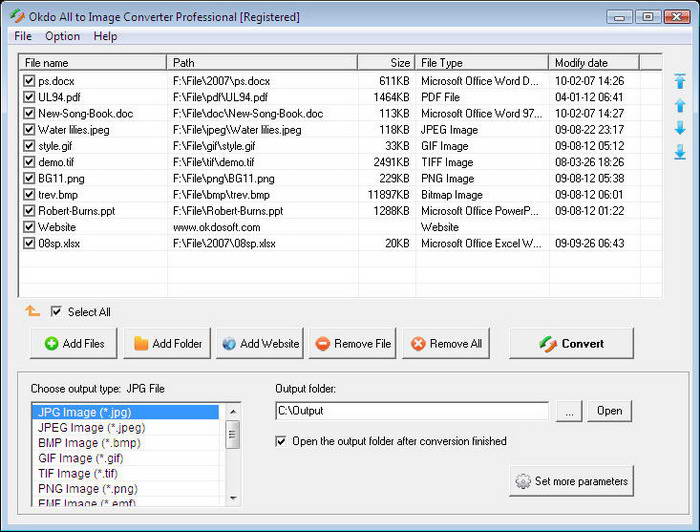Open the File menu
700x532 pixels.
coord(23,36)
